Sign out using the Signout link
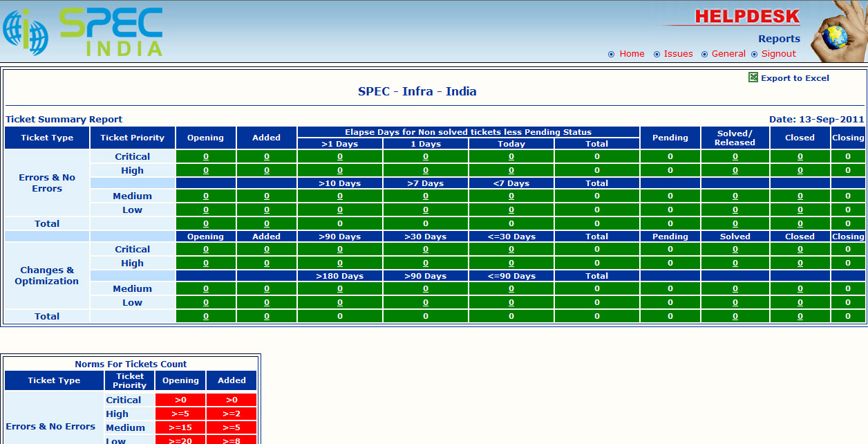The width and height of the screenshot is (868, 444). [778, 54]
